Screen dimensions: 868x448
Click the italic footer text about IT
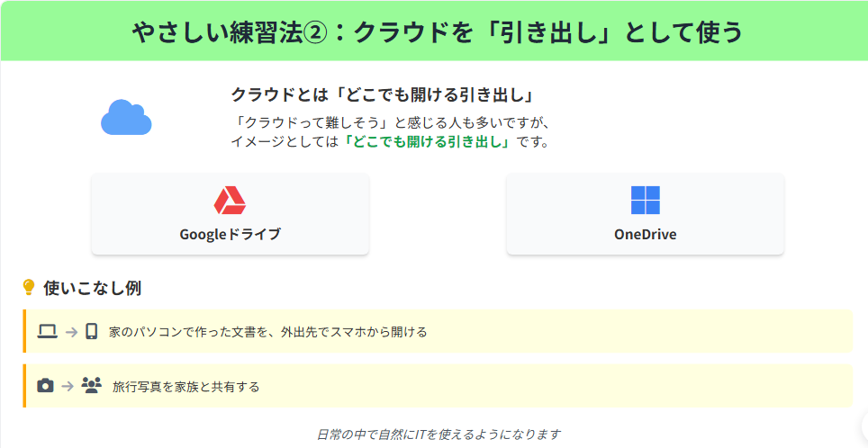(x=439, y=435)
